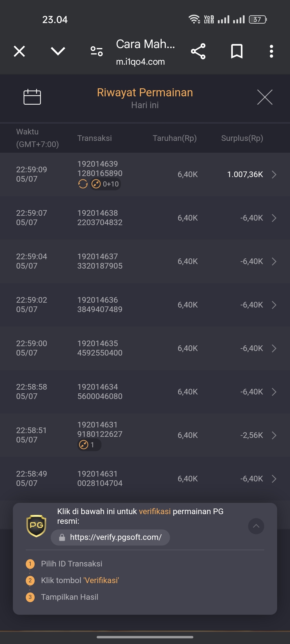
Task: Select the 22:59:07 transaction row
Action: pos(145,218)
